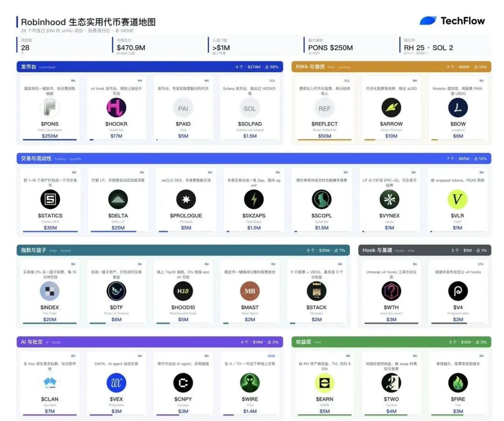Select the "5 个 · $35M · 占 7%" summary
Viewport: 504px width, 421px height.
tap(326, 250)
